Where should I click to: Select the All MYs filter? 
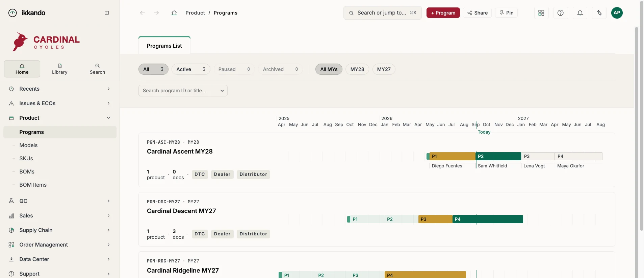(x=329, y=69)
